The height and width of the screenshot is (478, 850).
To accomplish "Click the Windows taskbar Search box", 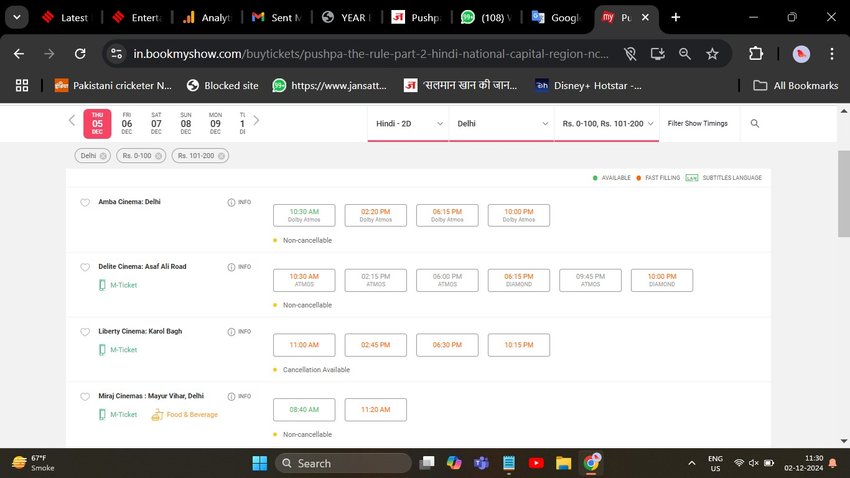I will click(344, 463).
